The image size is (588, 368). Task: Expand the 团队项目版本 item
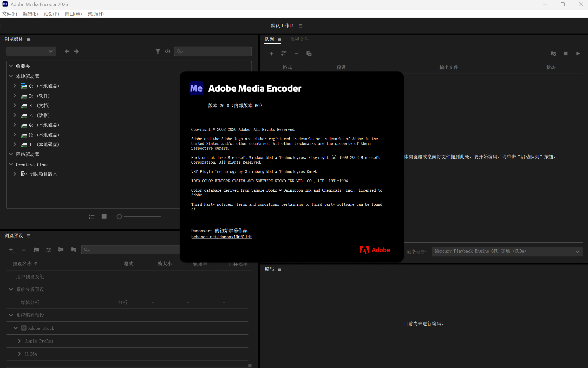[15, 174]
